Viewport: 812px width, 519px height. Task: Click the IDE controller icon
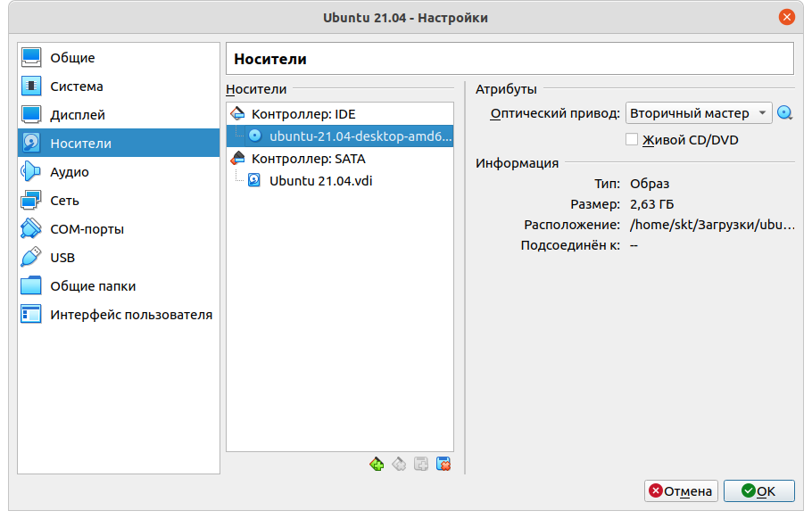(237, 113)
